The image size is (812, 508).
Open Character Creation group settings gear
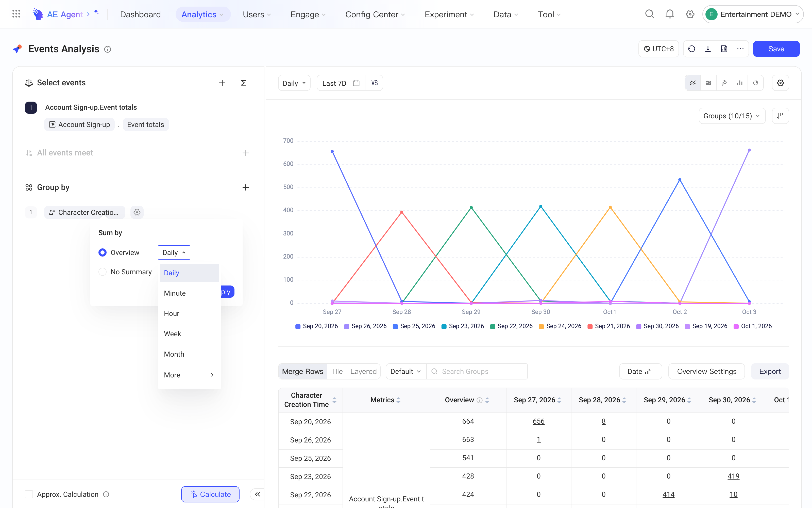(137, 212)
